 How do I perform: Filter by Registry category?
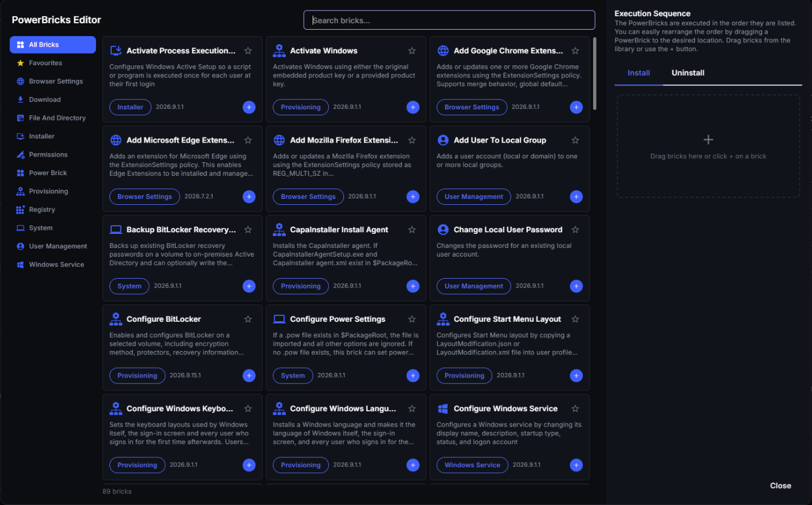click(53, 209)
